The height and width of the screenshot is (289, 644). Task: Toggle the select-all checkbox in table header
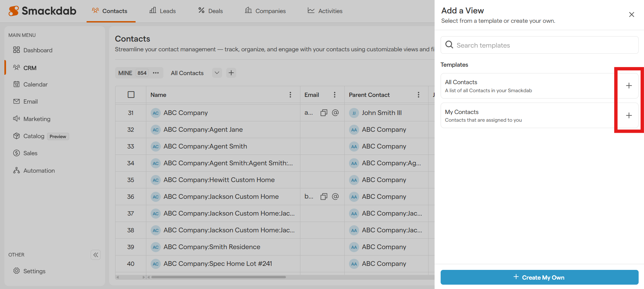[131, 95]
